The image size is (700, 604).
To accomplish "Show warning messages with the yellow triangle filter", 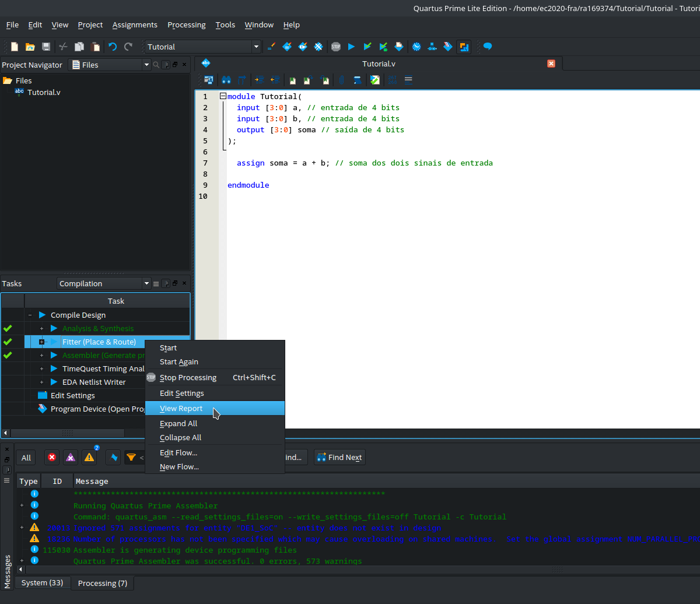I will click(x=89, y=458).
